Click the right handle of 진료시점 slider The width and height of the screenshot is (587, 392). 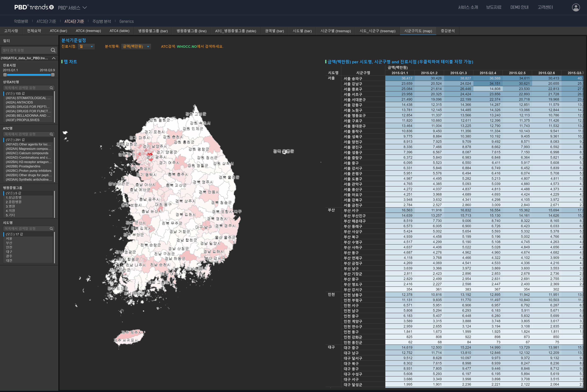[x=53, y=75]
